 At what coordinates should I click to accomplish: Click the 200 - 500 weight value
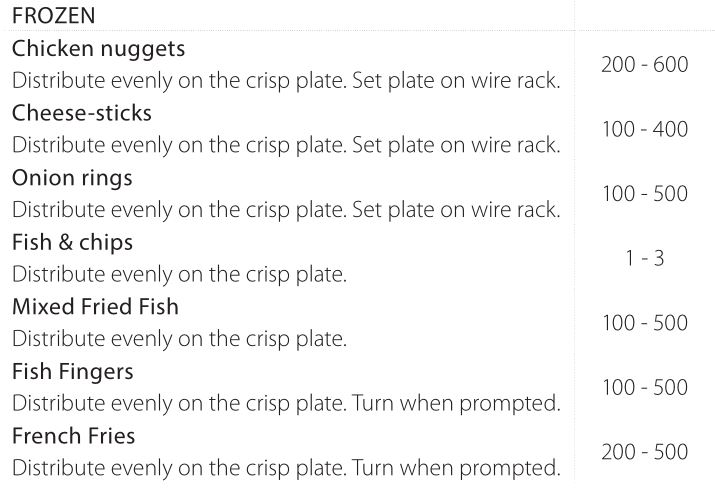(x=644, y=452)
